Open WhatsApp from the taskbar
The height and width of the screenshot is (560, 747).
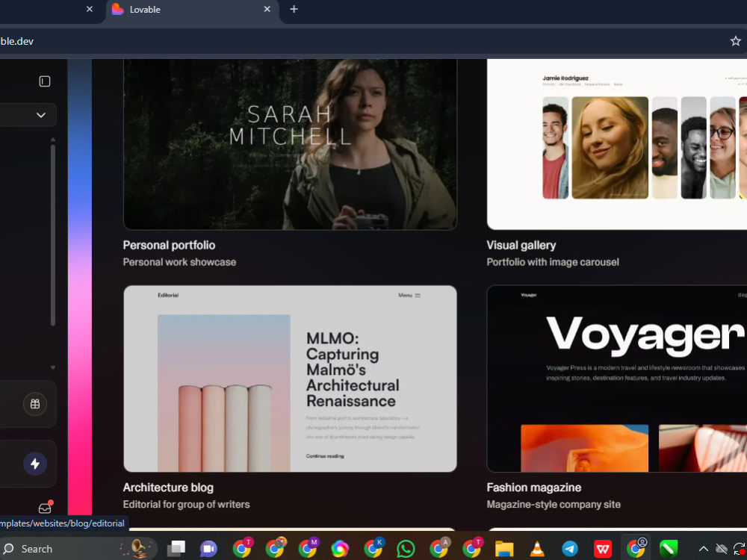(406, 549)
